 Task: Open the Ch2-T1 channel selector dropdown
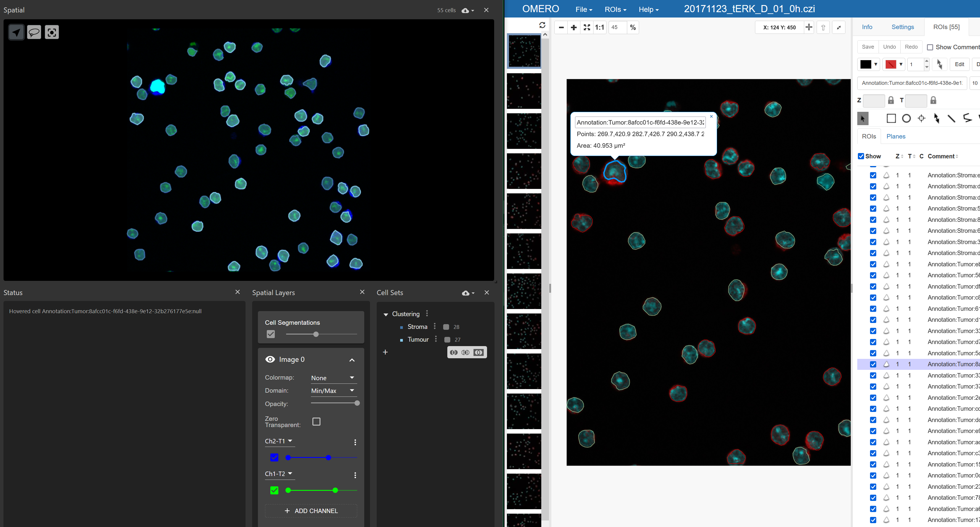(x=280, y=441)
